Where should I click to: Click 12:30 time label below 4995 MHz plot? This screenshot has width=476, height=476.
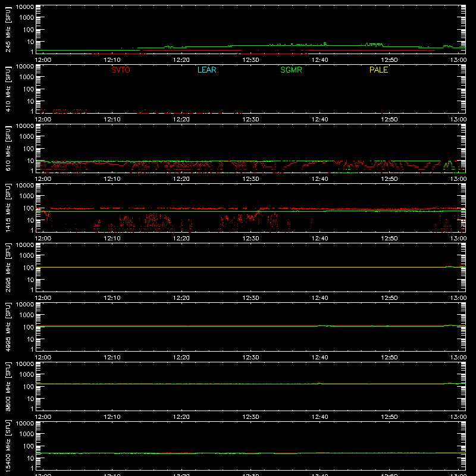point(250,358)
